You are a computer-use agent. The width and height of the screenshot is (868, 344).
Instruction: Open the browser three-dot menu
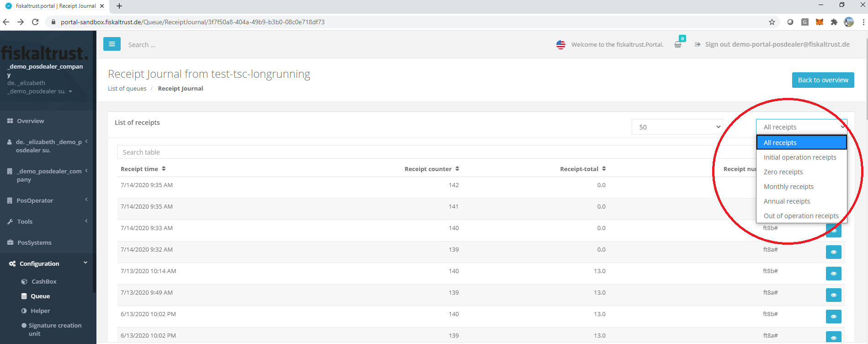tap(863, 22)
